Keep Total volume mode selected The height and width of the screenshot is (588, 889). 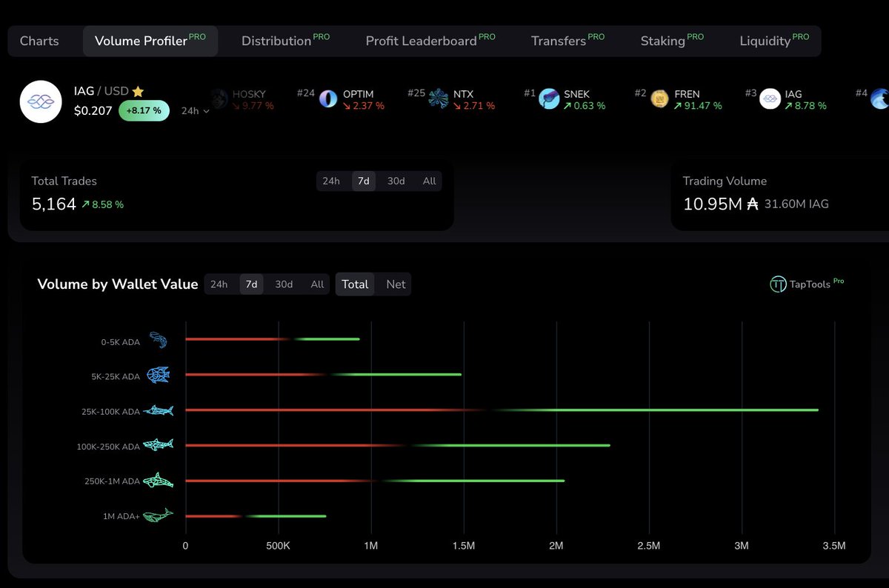point(355,284)
